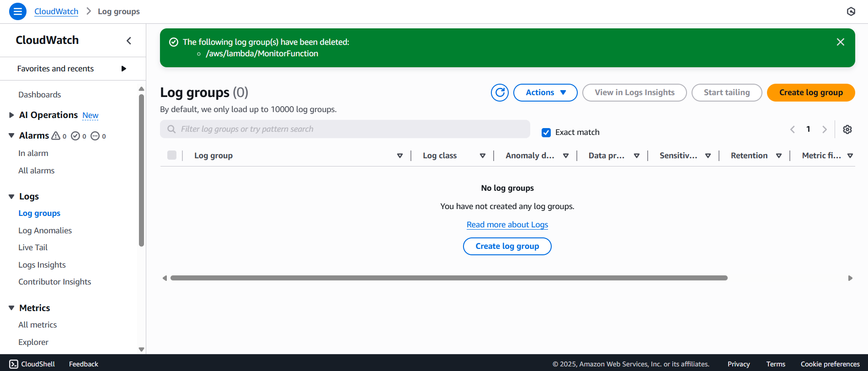Click the orange Create log group button

click(x=810, y=92)
